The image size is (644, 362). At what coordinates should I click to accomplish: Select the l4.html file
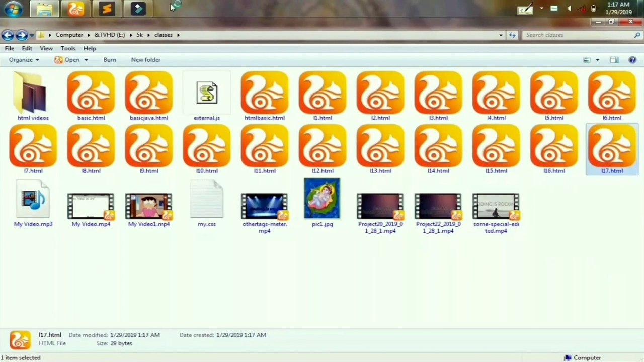pyautogui.click(x=496, y=97)
